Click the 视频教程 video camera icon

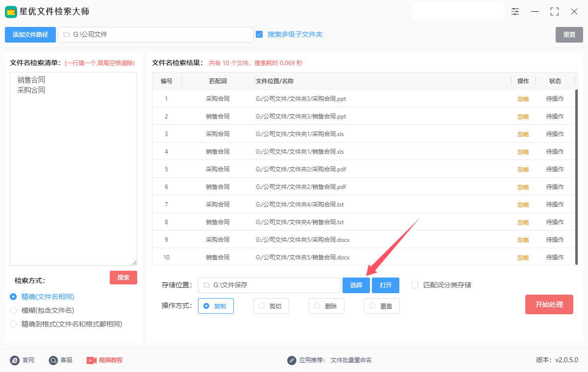[x=91, y=360]
